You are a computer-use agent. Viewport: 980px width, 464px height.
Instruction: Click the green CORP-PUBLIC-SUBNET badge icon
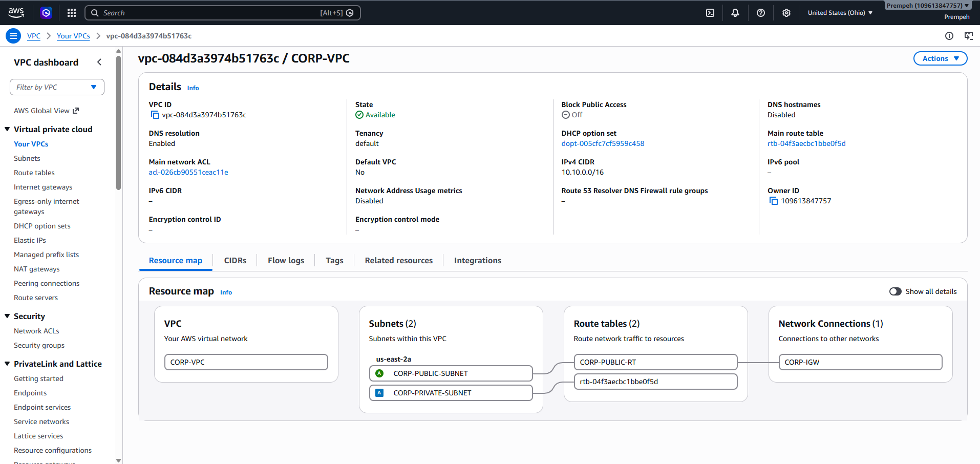point(379,373)
